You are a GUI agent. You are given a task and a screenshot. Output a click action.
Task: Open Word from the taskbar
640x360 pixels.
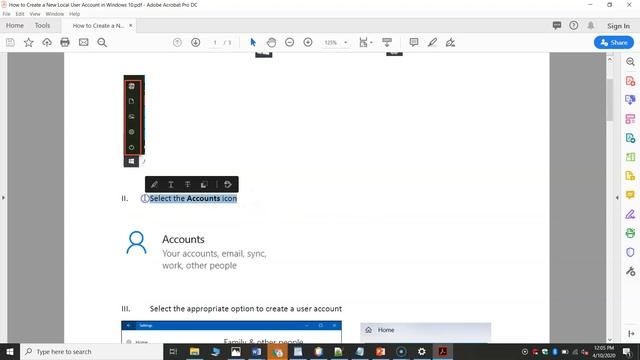click(256, 351)
